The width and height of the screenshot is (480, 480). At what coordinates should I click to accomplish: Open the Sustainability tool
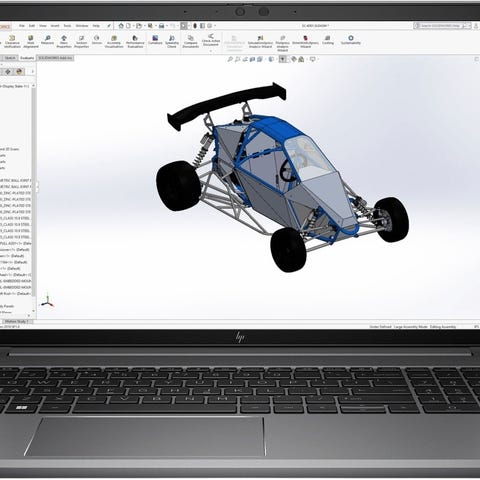[351, 40]
